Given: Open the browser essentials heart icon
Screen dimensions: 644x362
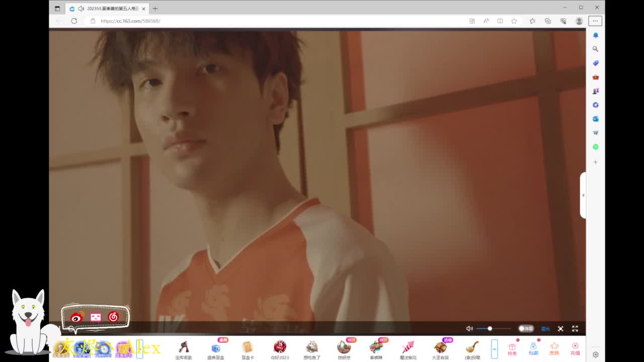Looking at the screenshot, I should click(563, 21).
